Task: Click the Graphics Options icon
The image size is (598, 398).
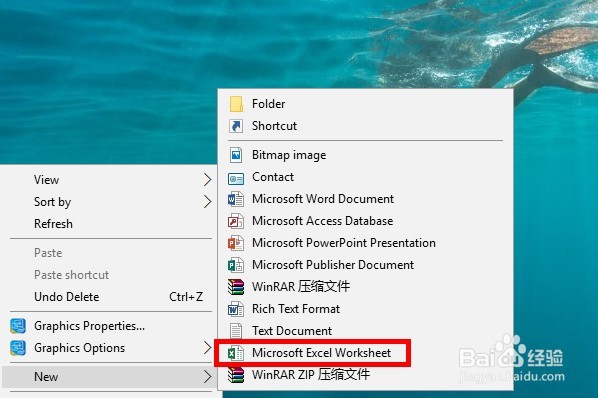Action: [x=18, y=348]
